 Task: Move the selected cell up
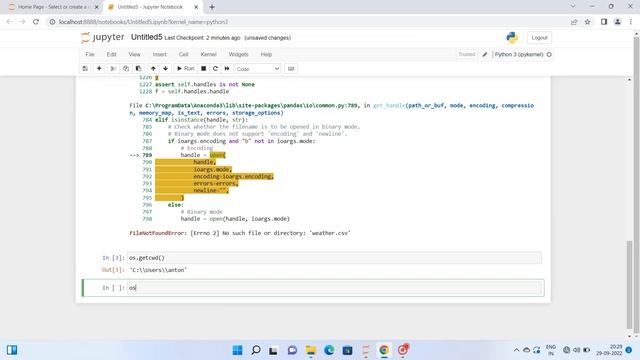[x=153, y=69]
